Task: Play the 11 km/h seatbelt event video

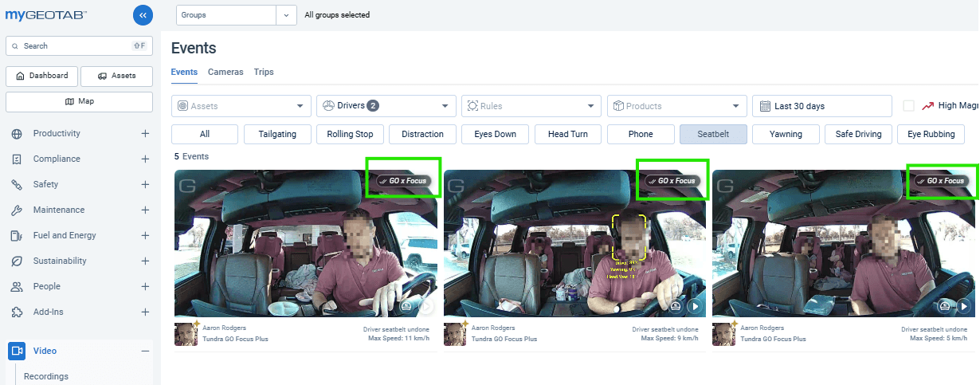Action: click(x=426, y=305)
